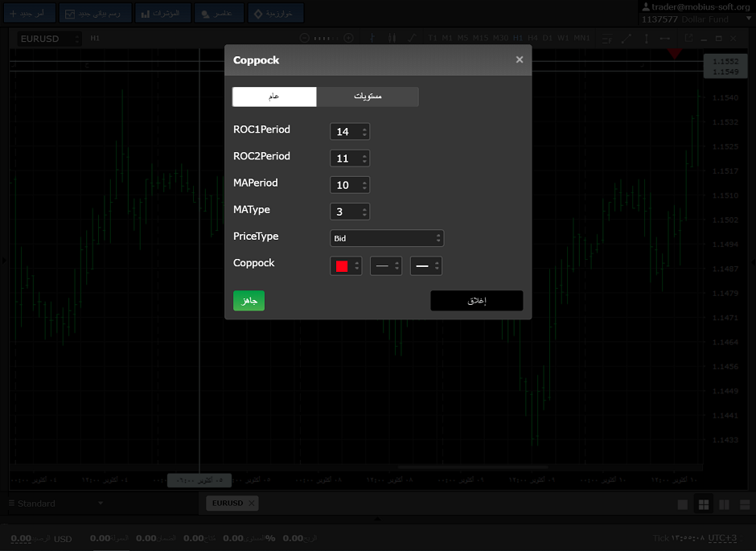Open the مستويات tab

(368, 97)
